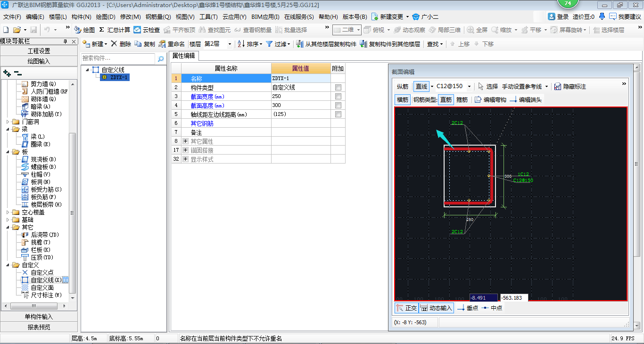Select 横筋 transverse rebar mode

(x=403, y=99)
